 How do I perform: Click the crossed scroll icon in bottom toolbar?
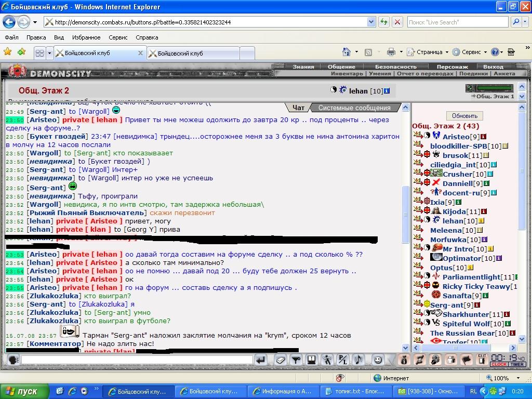419,360
